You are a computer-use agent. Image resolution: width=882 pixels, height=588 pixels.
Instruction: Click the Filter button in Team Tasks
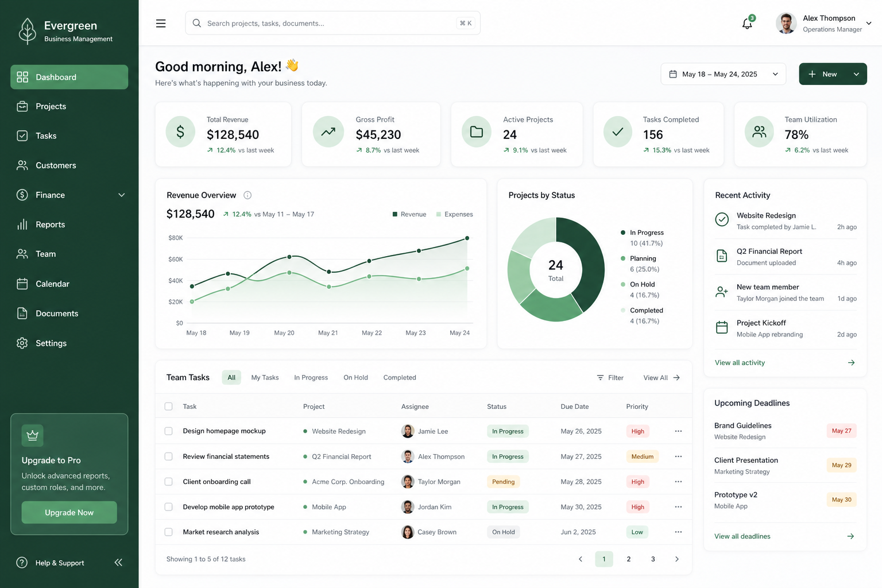pos(610,378)
